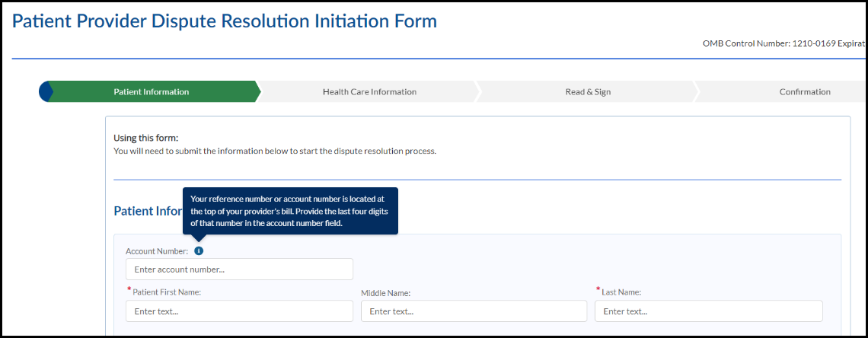Focus the Enter account number field
Viewport: 868px width, 338px height.
[x=239, y=269]
